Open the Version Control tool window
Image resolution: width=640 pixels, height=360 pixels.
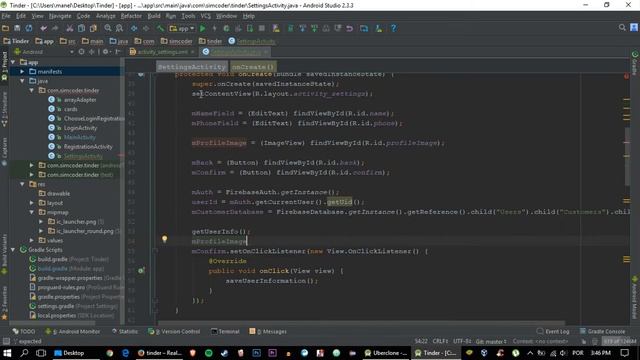(x=174, y=331)
